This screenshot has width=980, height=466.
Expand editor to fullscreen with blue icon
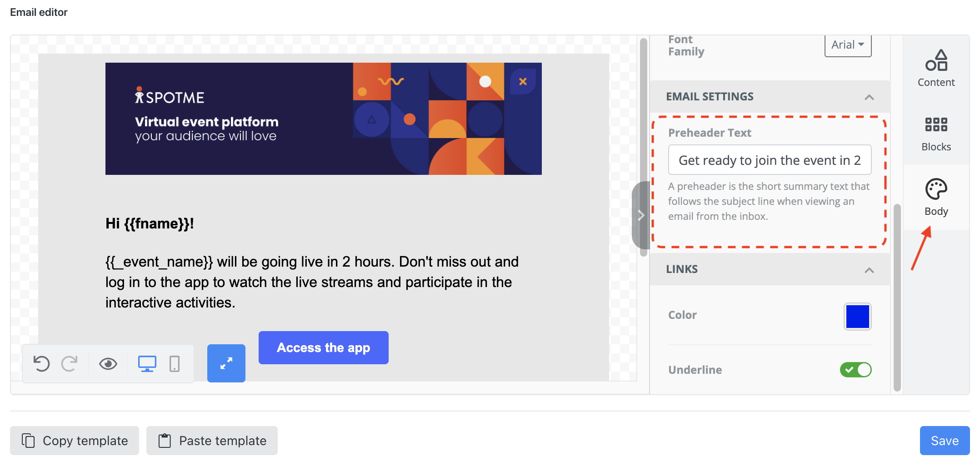(226, 363)
